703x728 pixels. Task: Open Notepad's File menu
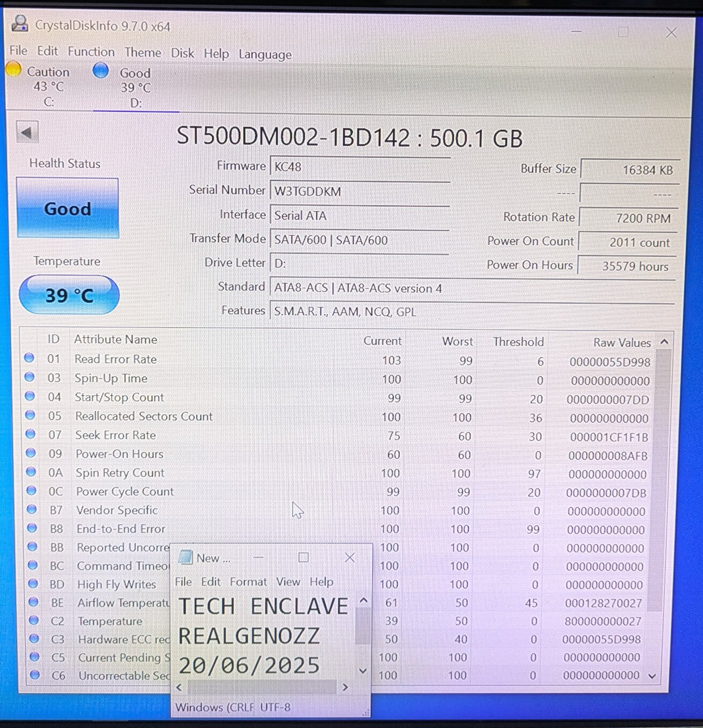pyautogui.click(x=183, y=581)
